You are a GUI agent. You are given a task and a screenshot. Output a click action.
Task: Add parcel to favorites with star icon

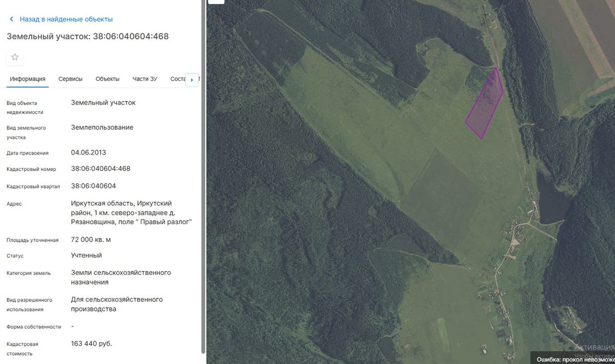point(15,57)
